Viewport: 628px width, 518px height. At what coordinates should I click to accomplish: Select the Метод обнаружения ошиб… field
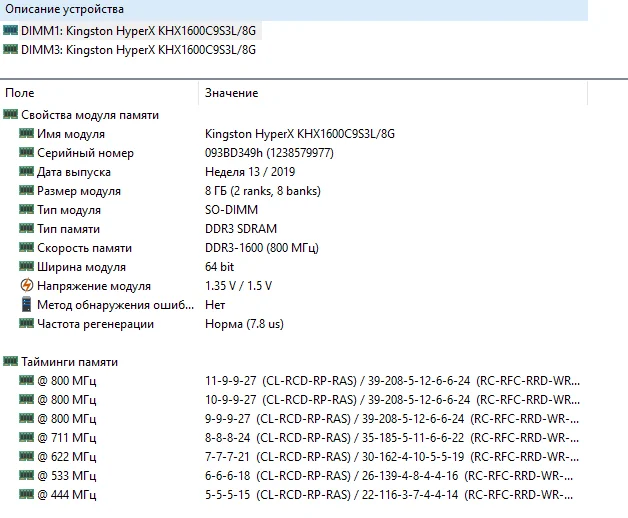[115, 305]
